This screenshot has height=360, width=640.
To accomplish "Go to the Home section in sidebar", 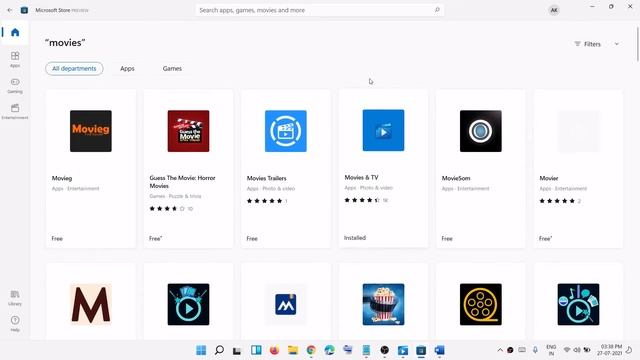I will (15, 32).
